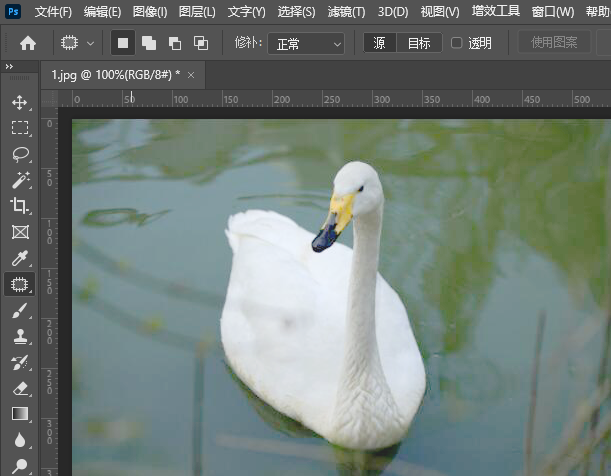Click the ruler origin corner box

coord(49,98)
